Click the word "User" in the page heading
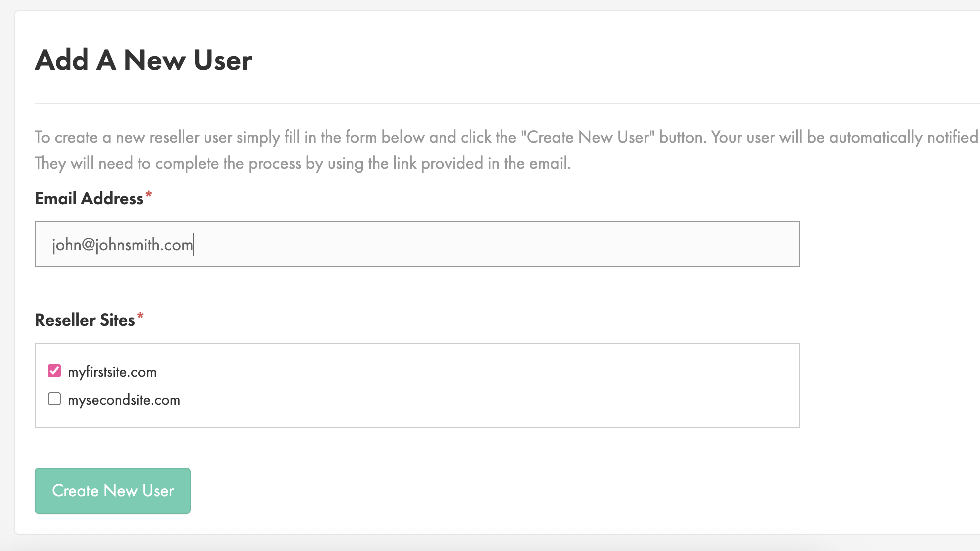This screenshot has width=980, height=551. (222, 60)
